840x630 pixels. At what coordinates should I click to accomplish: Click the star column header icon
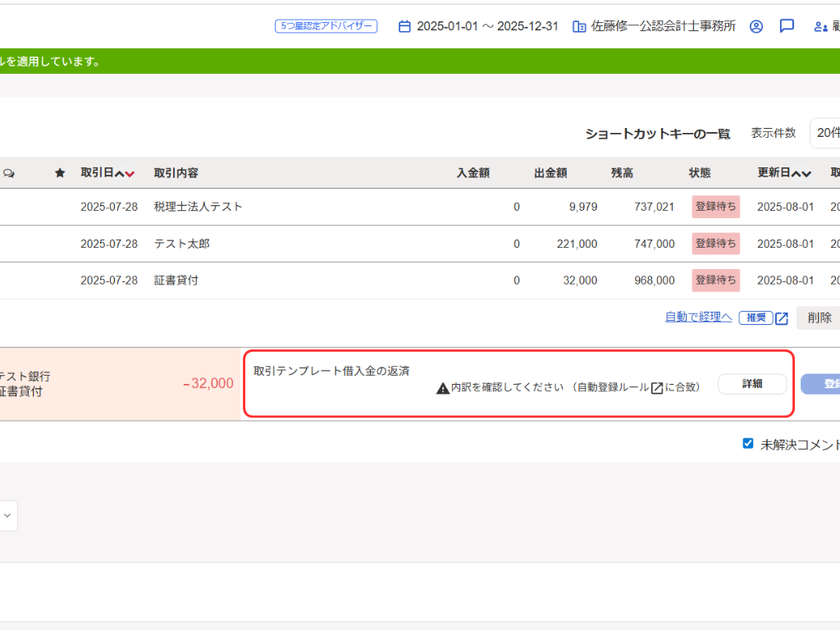[x=59, y=173]
